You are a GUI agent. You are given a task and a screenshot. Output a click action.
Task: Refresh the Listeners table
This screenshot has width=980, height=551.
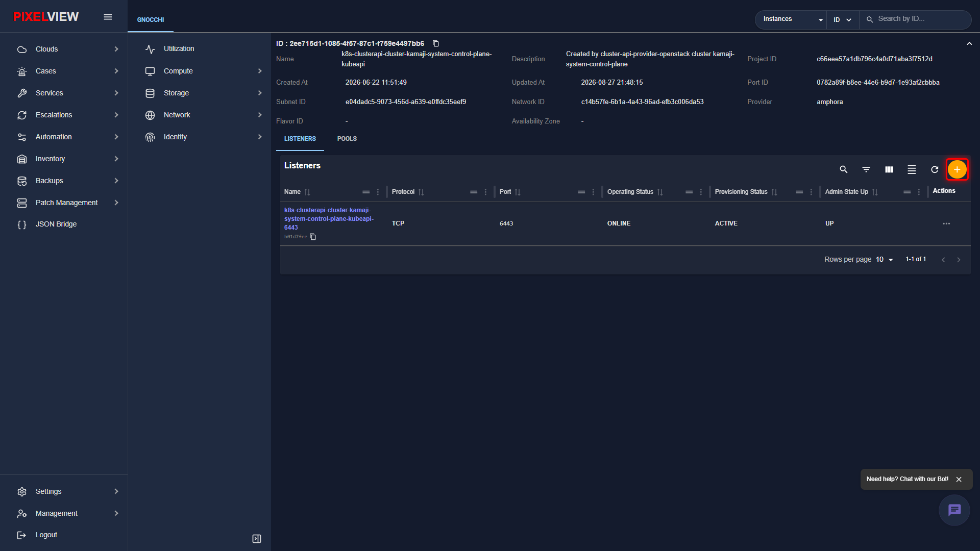point(934,169)
